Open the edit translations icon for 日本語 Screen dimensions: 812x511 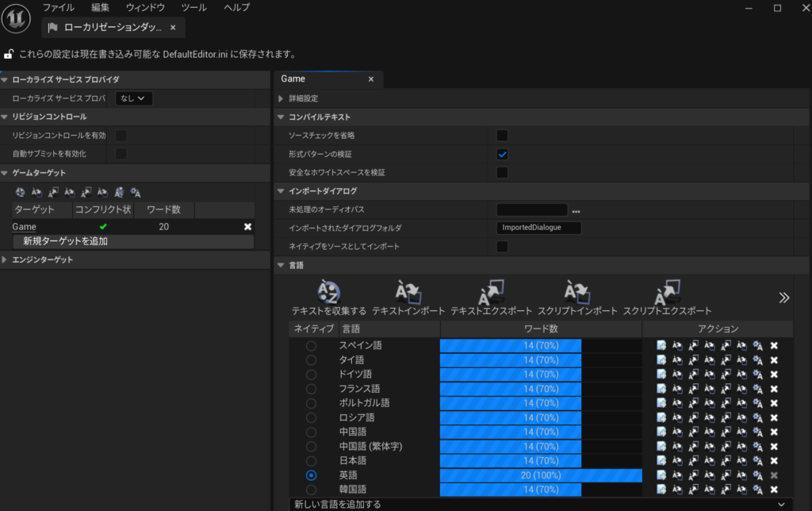tap(661, 461)
